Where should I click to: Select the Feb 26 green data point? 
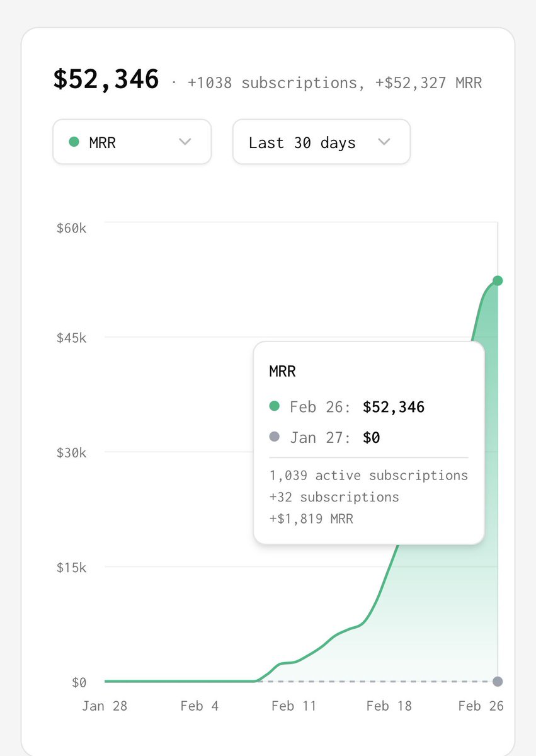click(498, 280)
